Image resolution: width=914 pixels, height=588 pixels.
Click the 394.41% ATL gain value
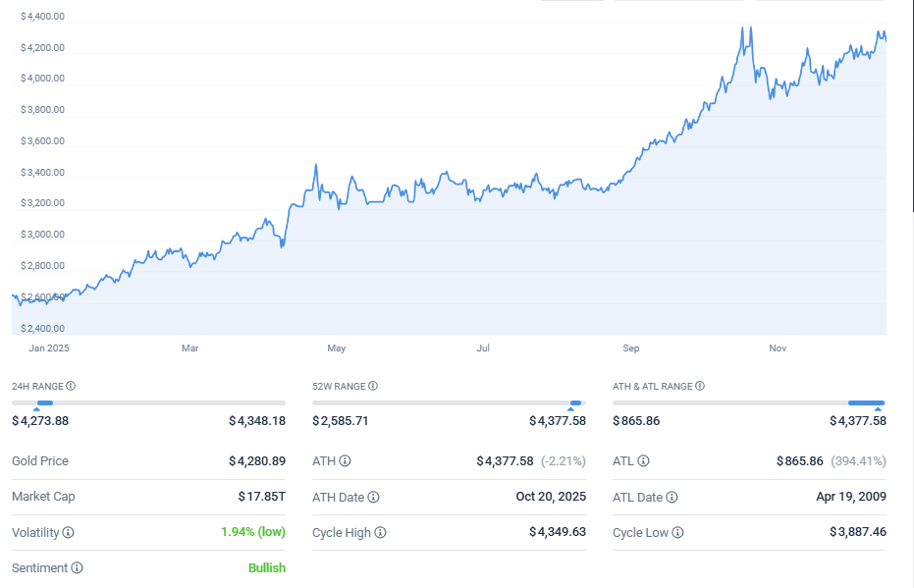click(859, 460)
